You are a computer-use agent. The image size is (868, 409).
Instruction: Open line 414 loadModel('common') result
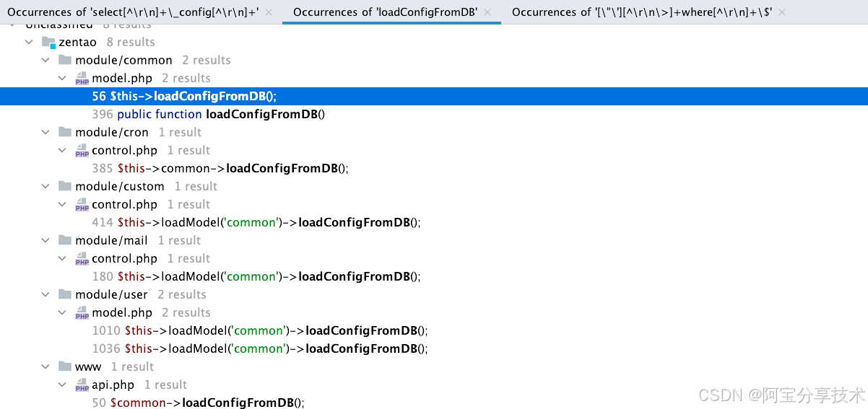434,223
